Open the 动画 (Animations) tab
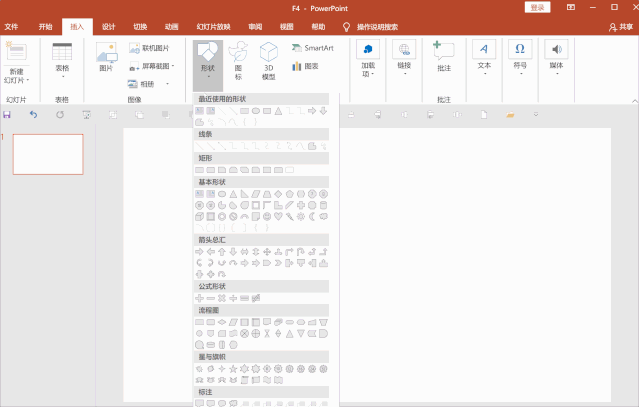This screenshot has height=407, width=639. pos(171,27)
